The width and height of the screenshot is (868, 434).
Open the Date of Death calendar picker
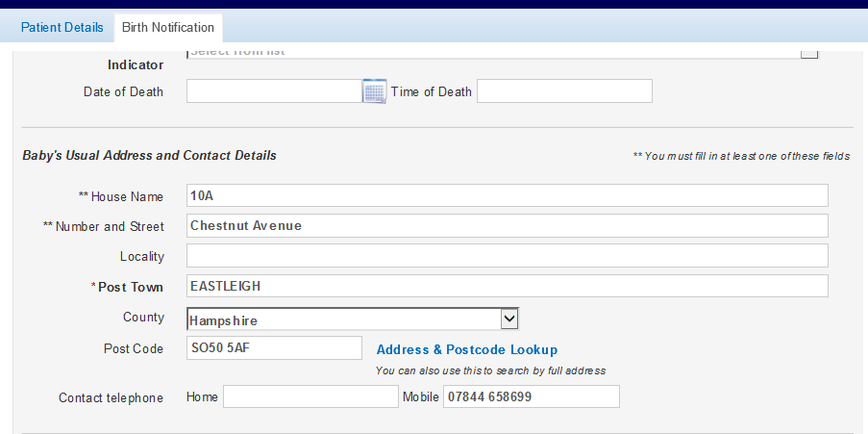tap(374, 91)
